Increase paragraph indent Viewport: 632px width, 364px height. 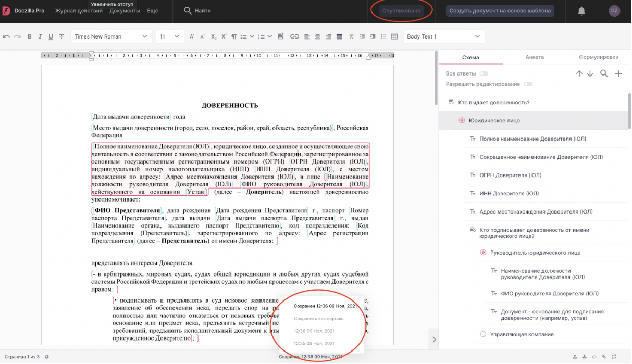[373, 36]
